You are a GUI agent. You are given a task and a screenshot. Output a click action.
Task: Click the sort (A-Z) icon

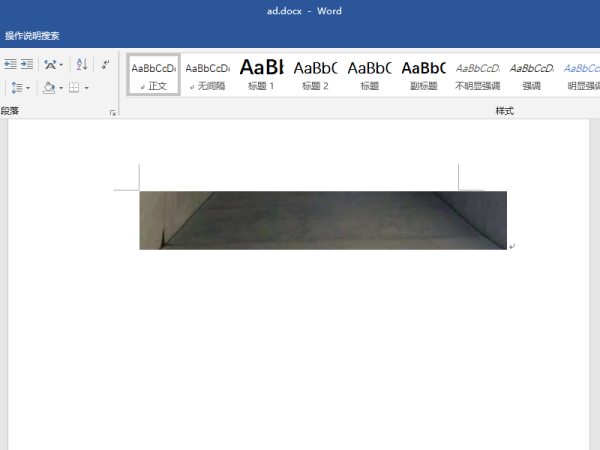82,64
